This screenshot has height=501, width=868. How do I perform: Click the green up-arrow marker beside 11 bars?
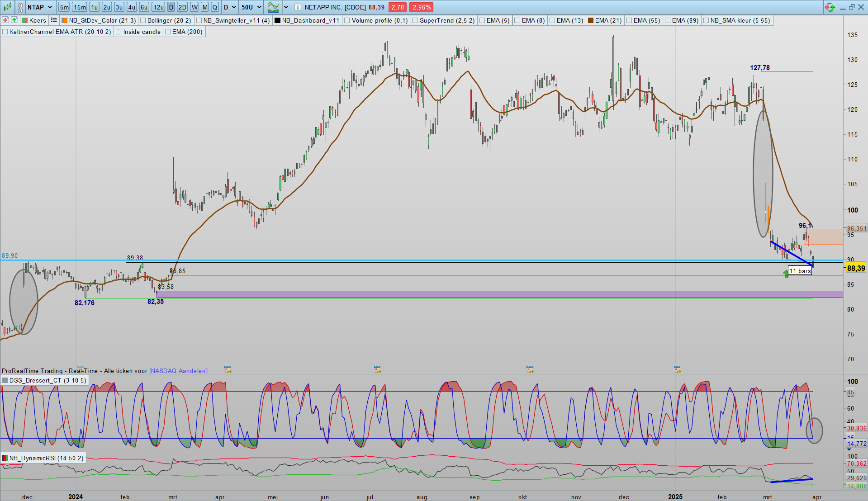tap(786, 274)
